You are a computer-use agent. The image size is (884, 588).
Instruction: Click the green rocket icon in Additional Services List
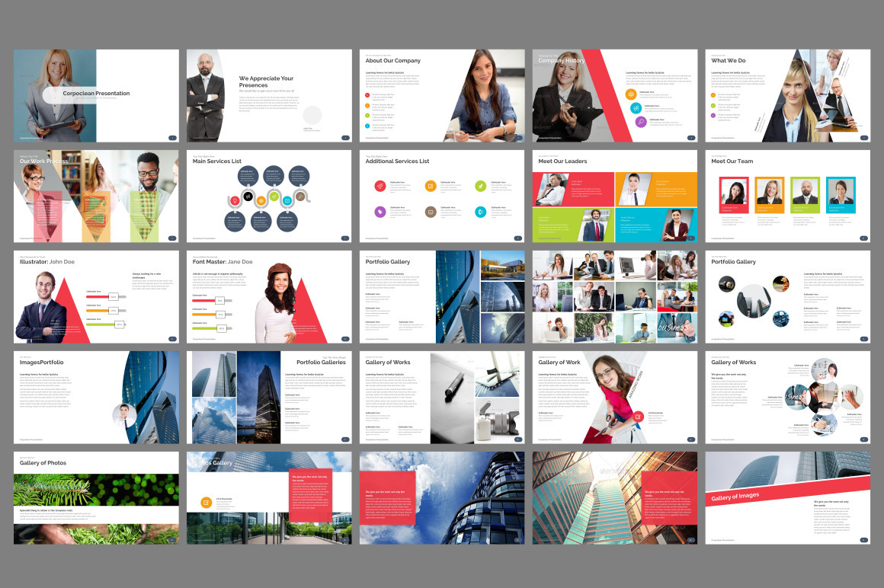click(x=480, y=186)
